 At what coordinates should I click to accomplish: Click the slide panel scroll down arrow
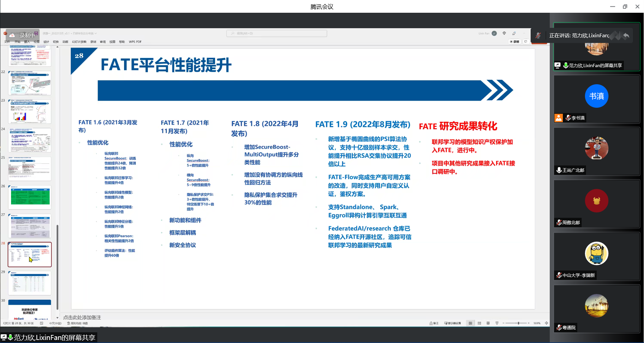click(x=57, y=317)
